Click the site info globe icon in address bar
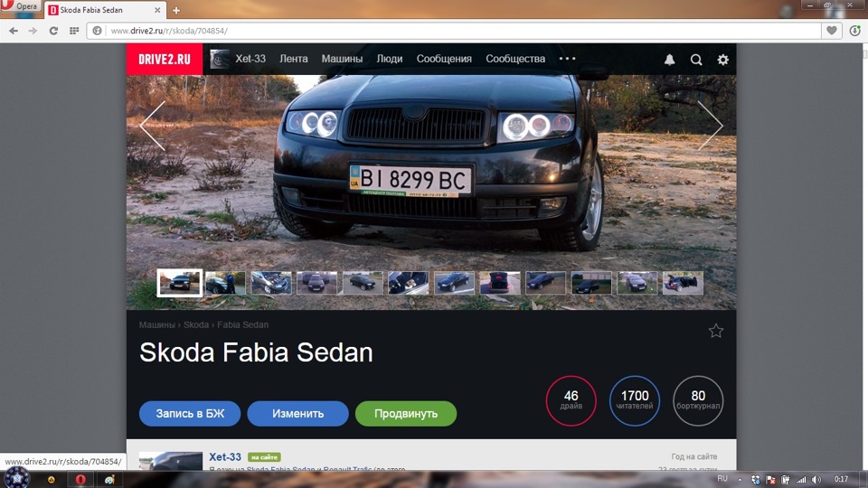This screenshot has width=868, height=488. coord(98,31)
